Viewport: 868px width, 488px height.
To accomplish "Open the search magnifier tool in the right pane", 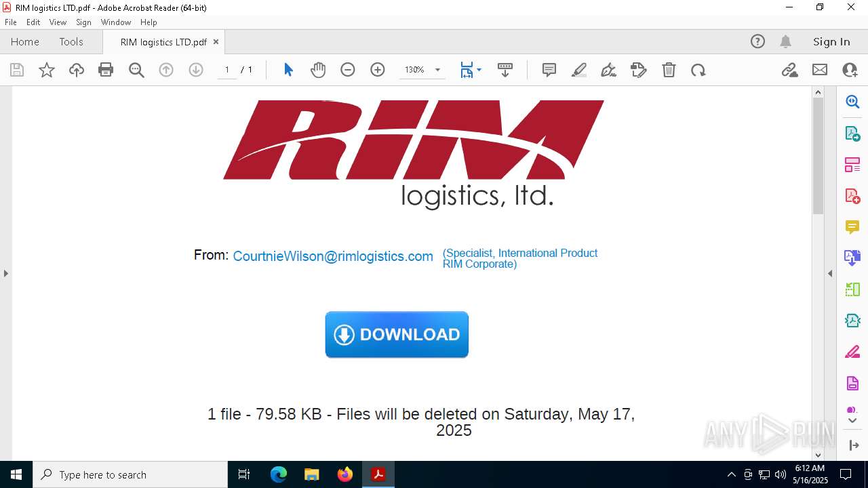I will click(x=852, y=102).
